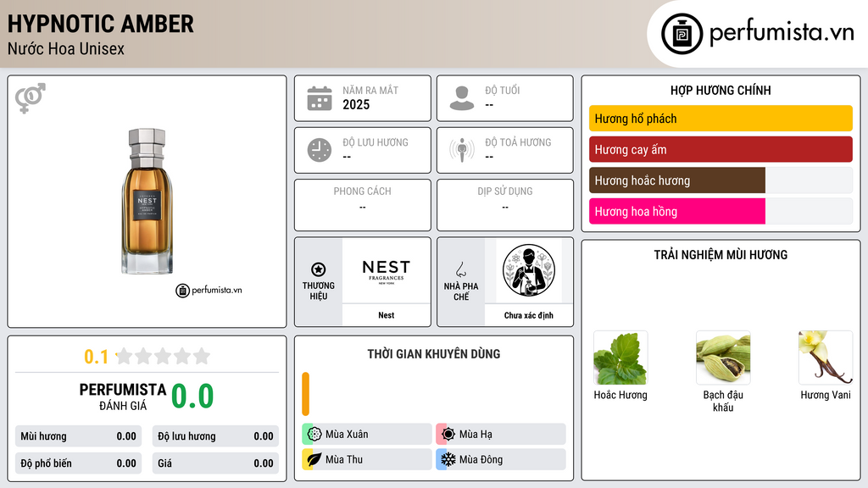Click the Giá score row

pyautogui.click(x=215, y=463)
